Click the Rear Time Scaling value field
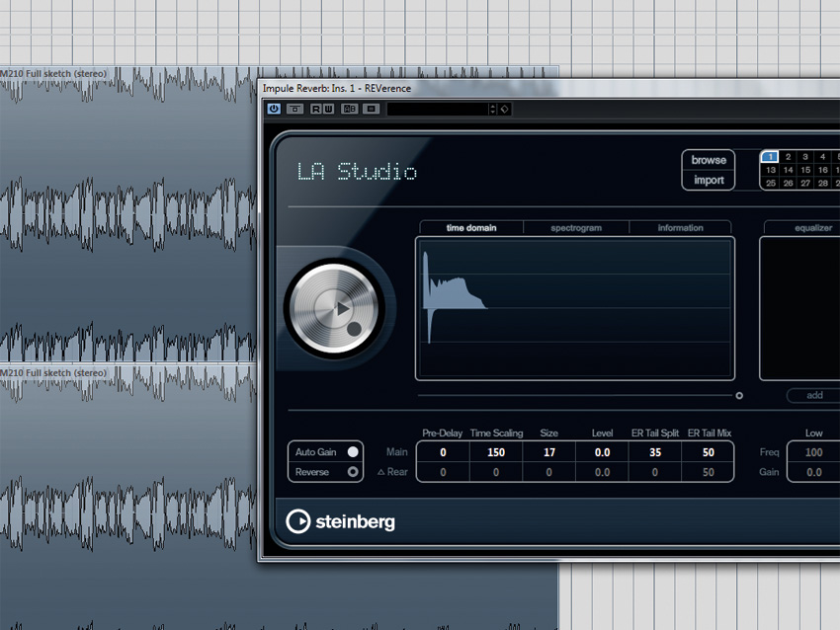Screen dimensions: 840x630 point(496,472)
